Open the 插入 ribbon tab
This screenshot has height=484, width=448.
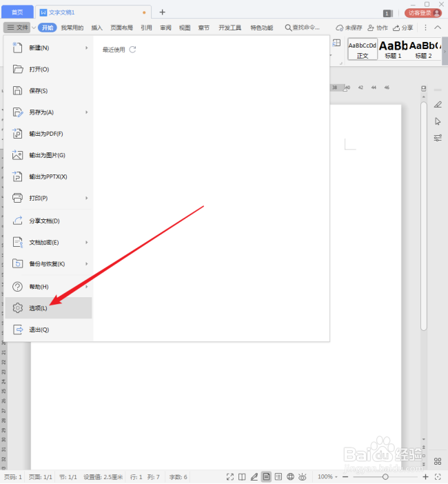[x=97, y=28]
